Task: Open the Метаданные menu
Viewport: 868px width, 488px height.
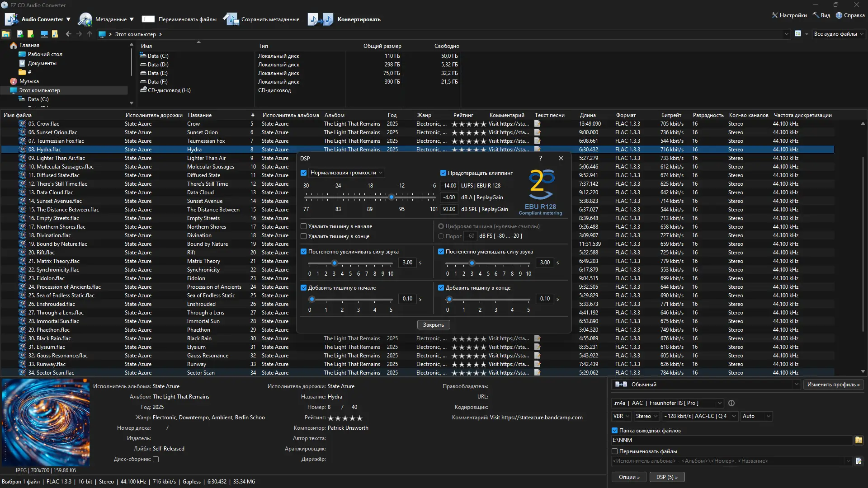Action: tap(107, 19)
